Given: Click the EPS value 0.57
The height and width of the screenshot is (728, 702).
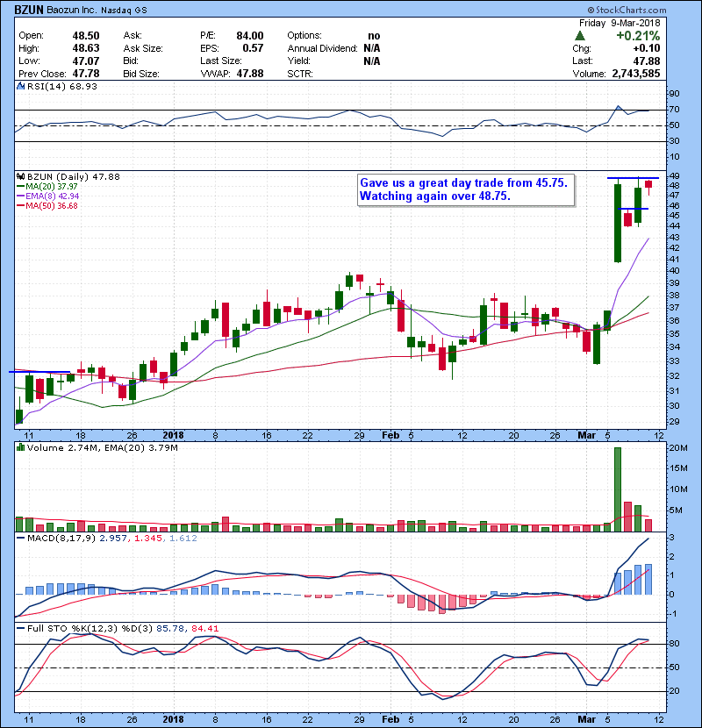Looking at the screenshot, I should (254, 48).
